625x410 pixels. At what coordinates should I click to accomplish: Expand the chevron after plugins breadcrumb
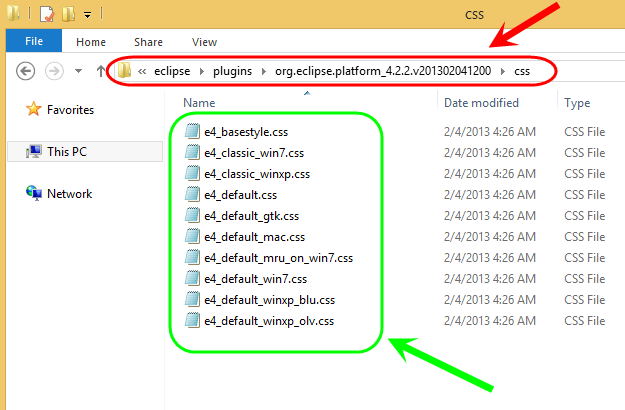[263, 71]
